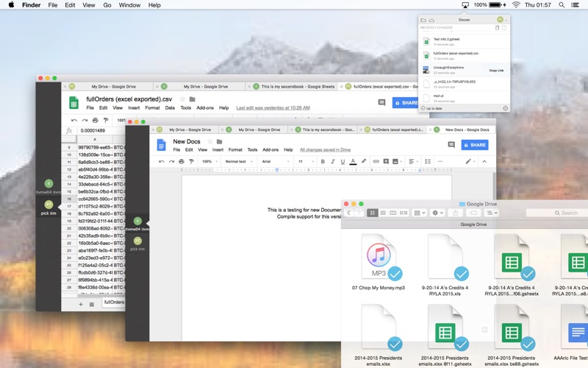The height and width of the screenshot is (368, 588).
Task: Open the arrange-by dropdown in Finder toolbar
Action: (419, 213)
